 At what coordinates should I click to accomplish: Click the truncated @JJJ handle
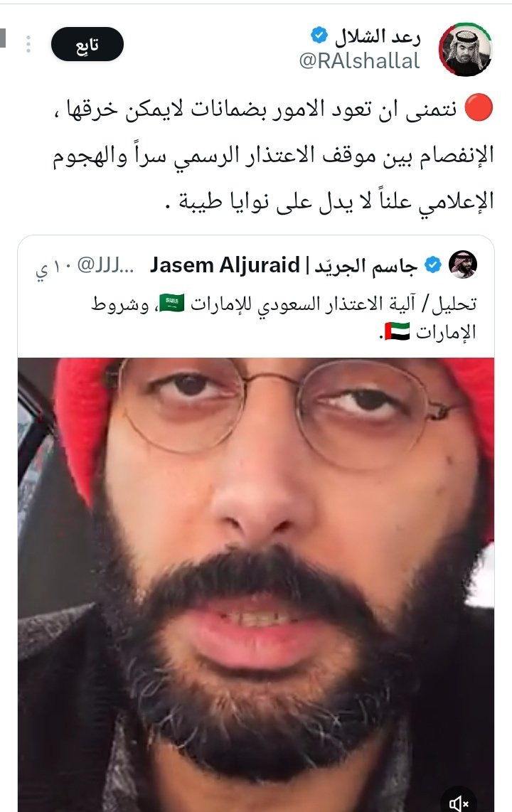(x=105, y=265)
